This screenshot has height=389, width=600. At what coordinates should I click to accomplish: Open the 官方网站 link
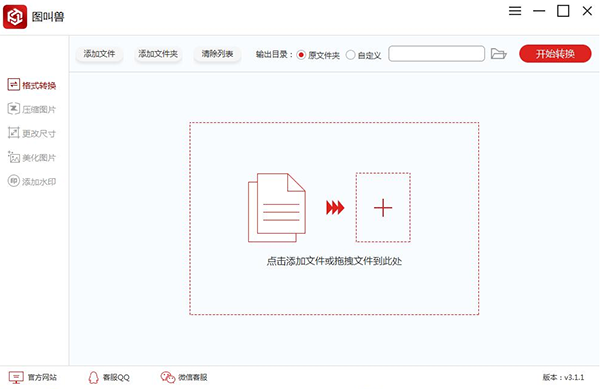pyautogui.click(x=33, y=378)
